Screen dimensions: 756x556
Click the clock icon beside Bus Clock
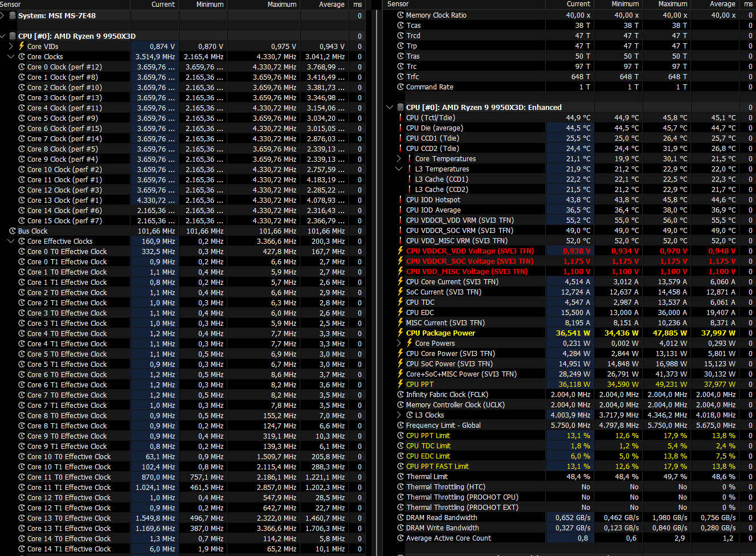13,231
